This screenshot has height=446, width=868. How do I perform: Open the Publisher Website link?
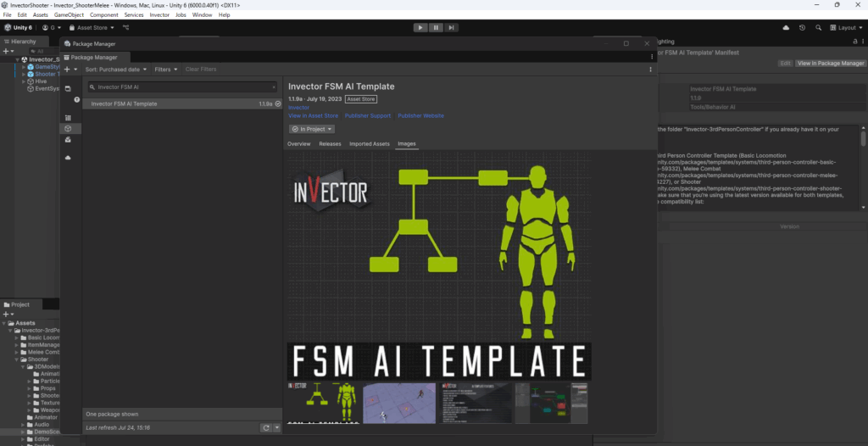click(x=420, y=116)
